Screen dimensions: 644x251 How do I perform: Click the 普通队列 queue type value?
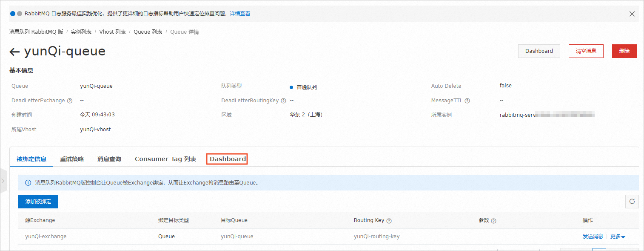307,87
